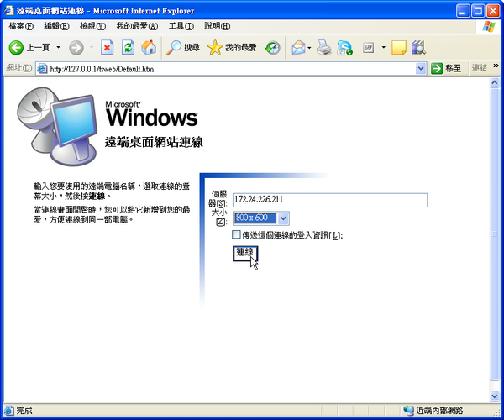Click the Print icon
Viewport: 504px width, 420px height.
(324, 48)
